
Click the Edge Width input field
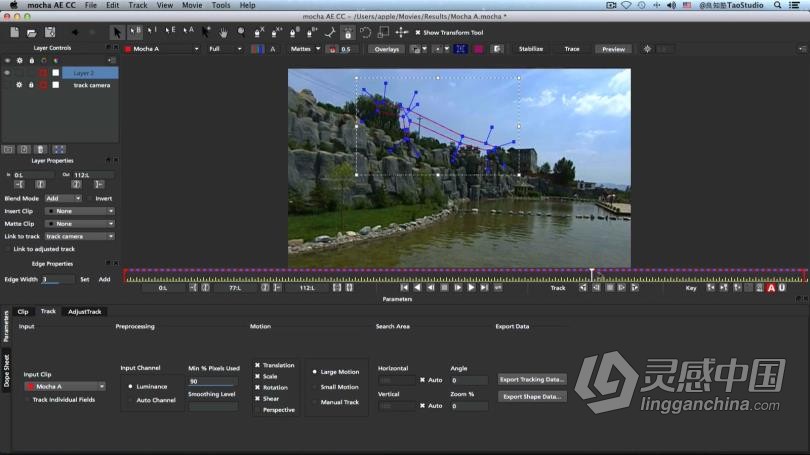[58, 279]
